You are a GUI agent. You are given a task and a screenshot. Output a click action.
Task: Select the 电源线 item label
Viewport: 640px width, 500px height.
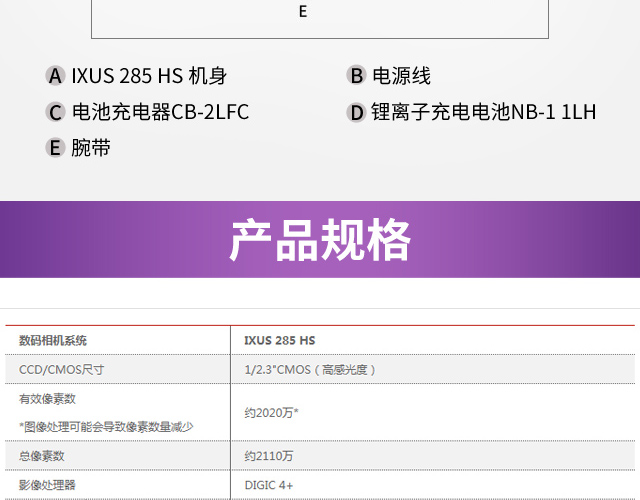[401, 76]
